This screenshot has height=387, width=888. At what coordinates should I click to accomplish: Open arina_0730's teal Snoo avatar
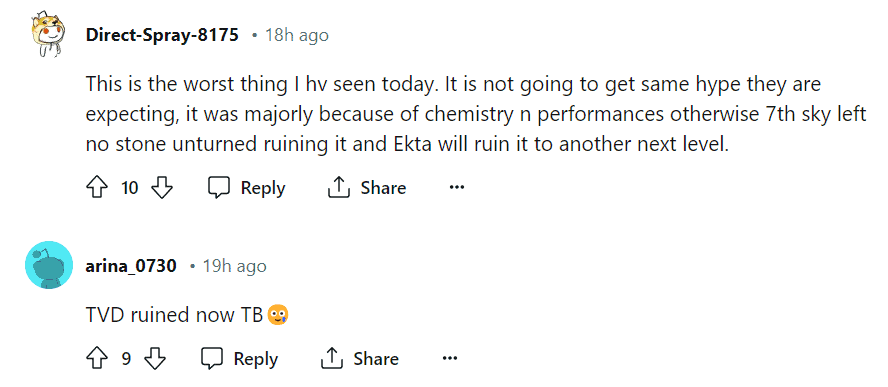tap(49, 265)
